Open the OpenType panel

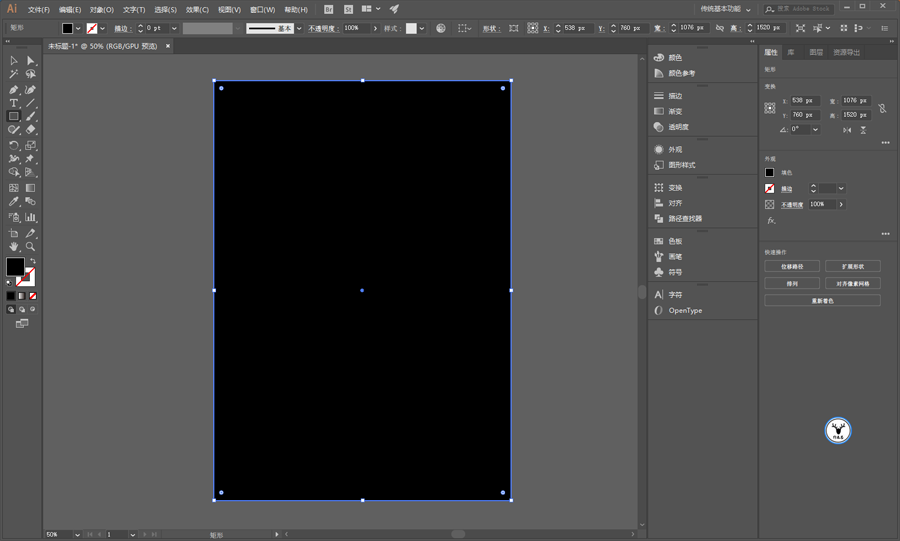tap(685, 310)
